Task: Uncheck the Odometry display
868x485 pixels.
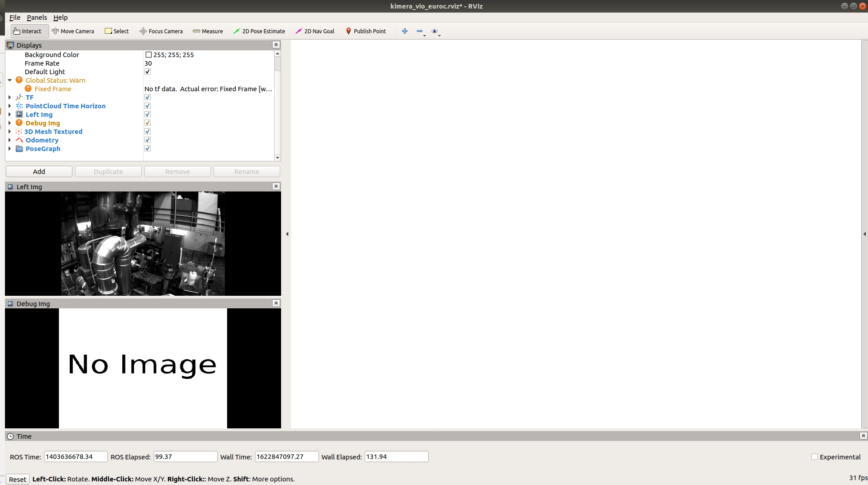Action: tap(148, 140)
